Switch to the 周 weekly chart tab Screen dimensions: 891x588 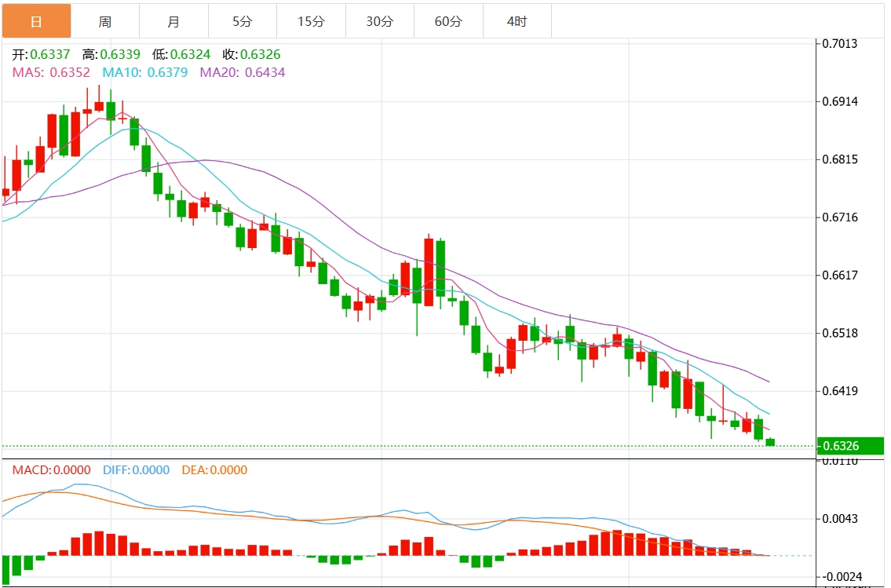click(x=105, y=21)
